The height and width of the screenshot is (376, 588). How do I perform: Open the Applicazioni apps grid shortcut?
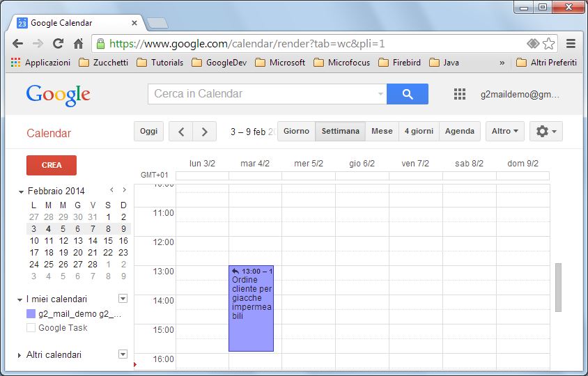pos(40,63)
